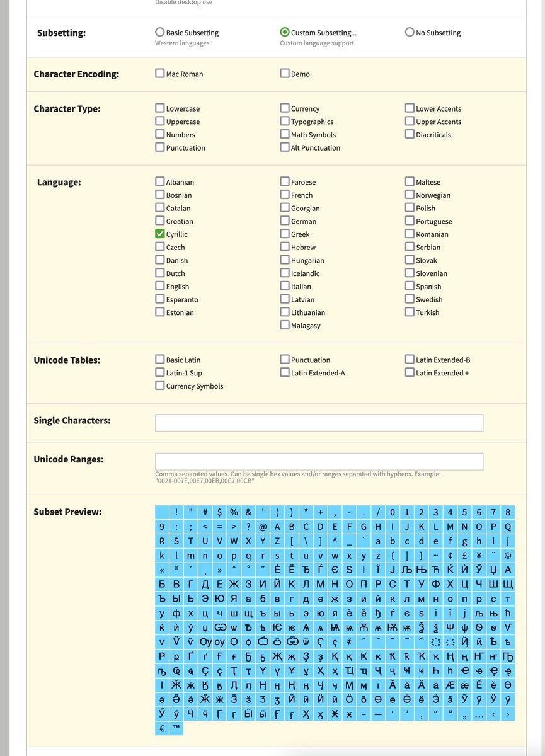Enable the Czech language checkbox
Viewport: 545px width, 756px height.
(160, 247)
